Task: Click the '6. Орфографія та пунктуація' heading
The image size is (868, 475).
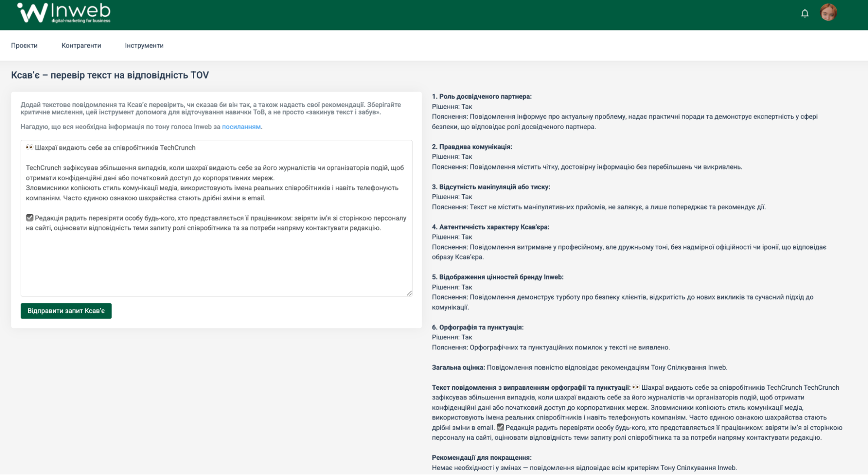Action: (x=478, y=327)
